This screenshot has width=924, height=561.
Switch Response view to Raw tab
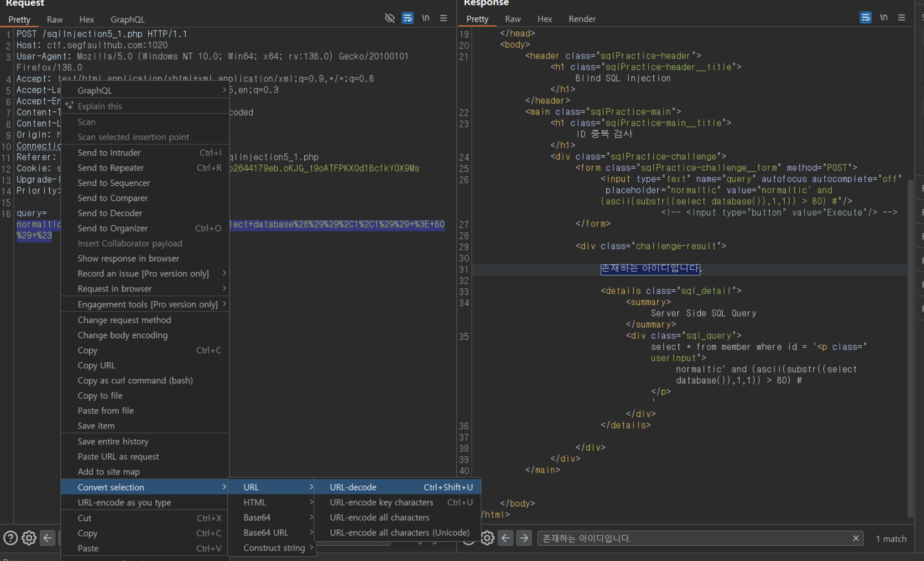513,19
